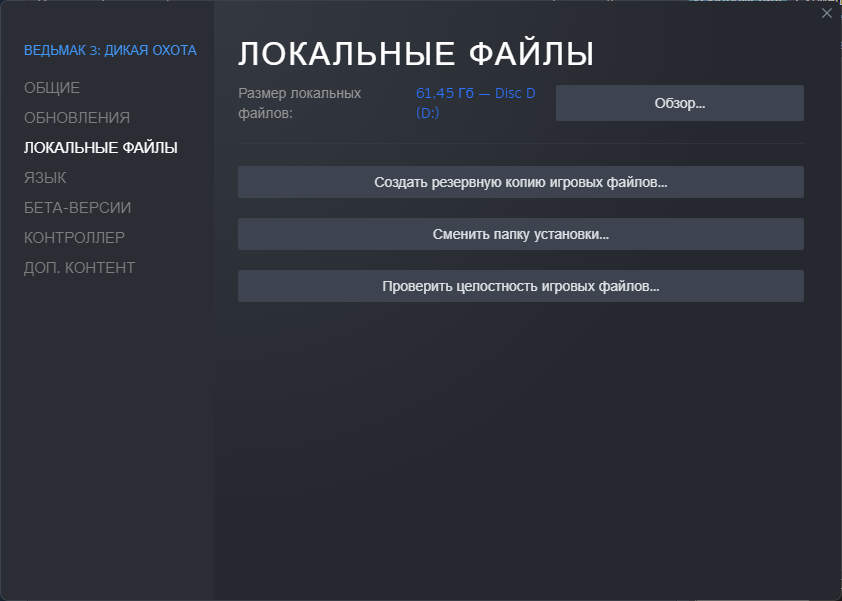This screenshot has width=842, height=601.
Task: Select the ЛОКАЛЬНЫЕ ФАЙЛЫ section
Action: point(100,148)
